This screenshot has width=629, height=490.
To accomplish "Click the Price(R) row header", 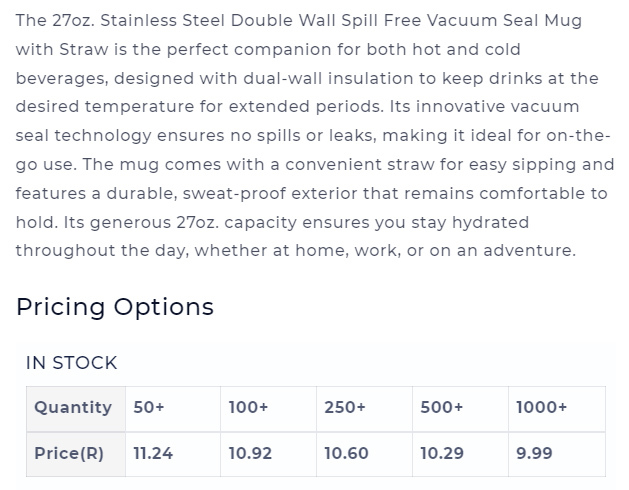I will coord(76,454).
